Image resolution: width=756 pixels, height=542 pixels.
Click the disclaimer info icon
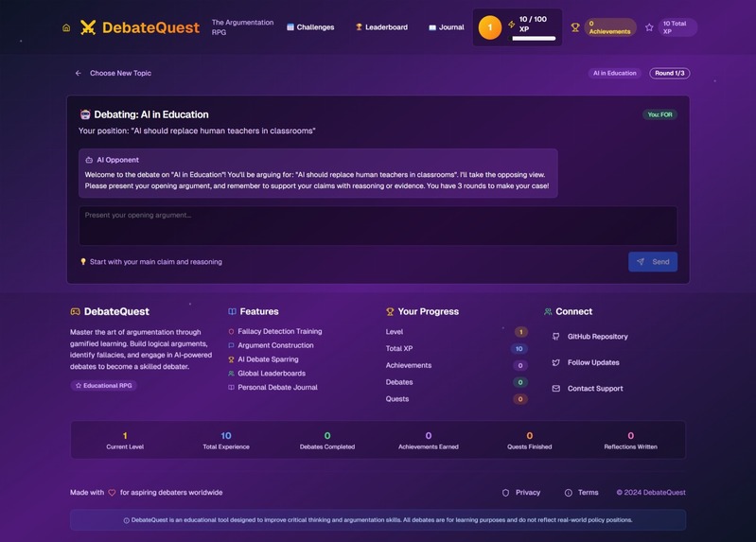coord(127,521)
